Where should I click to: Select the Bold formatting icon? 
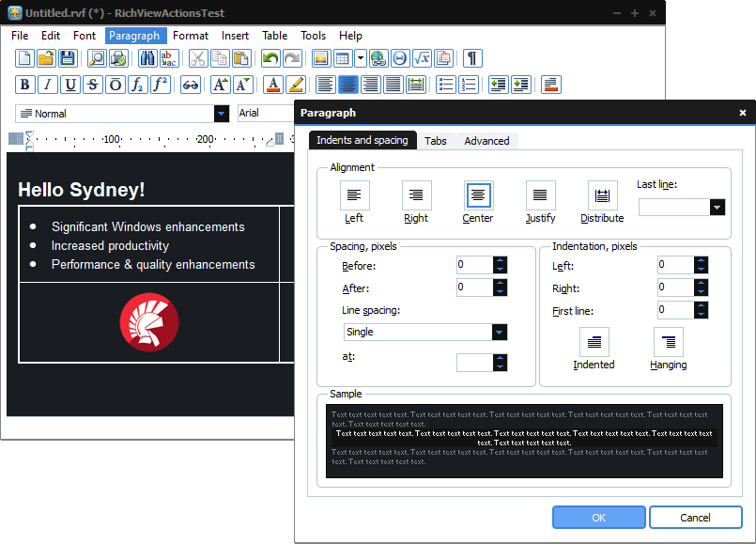pos(24,84)
